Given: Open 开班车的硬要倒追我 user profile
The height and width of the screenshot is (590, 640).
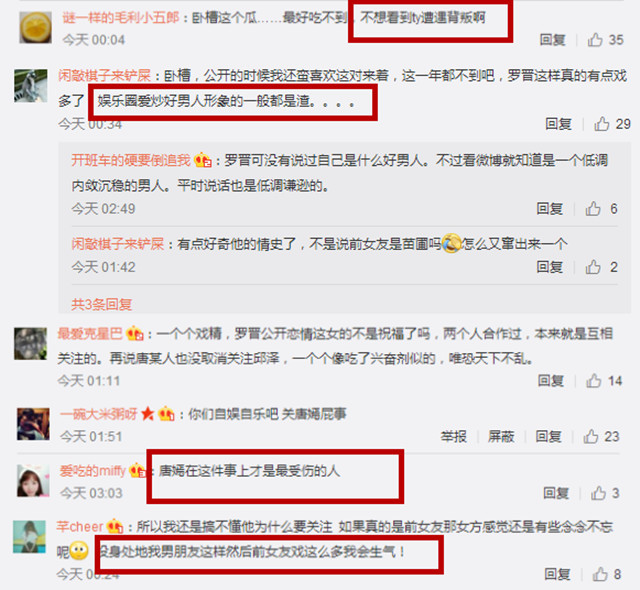Looking at the screenshot, I should click(131, 160).
